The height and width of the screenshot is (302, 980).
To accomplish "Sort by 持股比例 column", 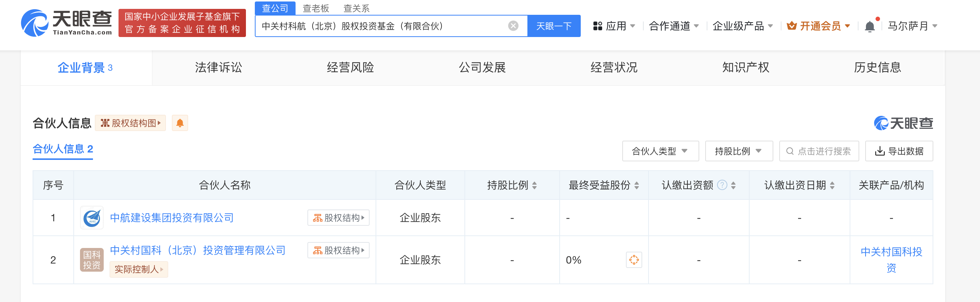I will coord(534,185).
